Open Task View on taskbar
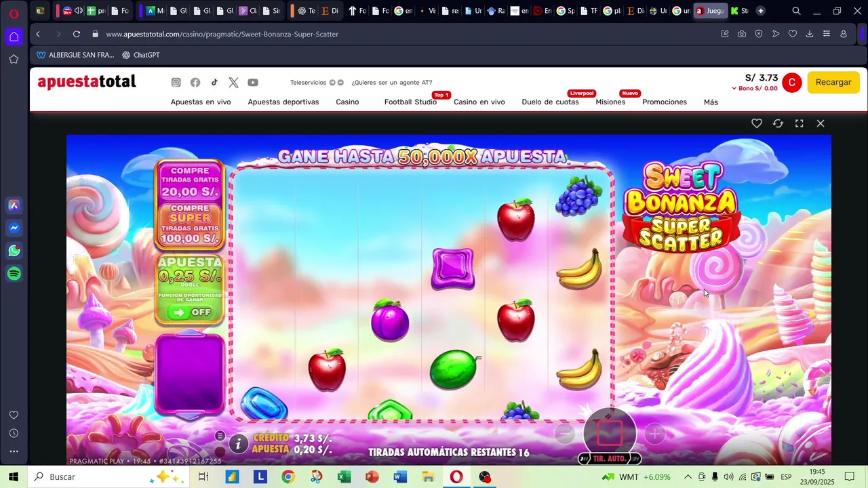Viewport: 868px width, 488px height. click(203, 476)
